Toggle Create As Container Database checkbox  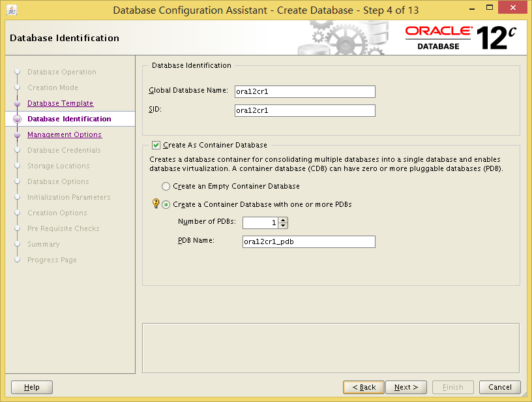pos(156,145)
